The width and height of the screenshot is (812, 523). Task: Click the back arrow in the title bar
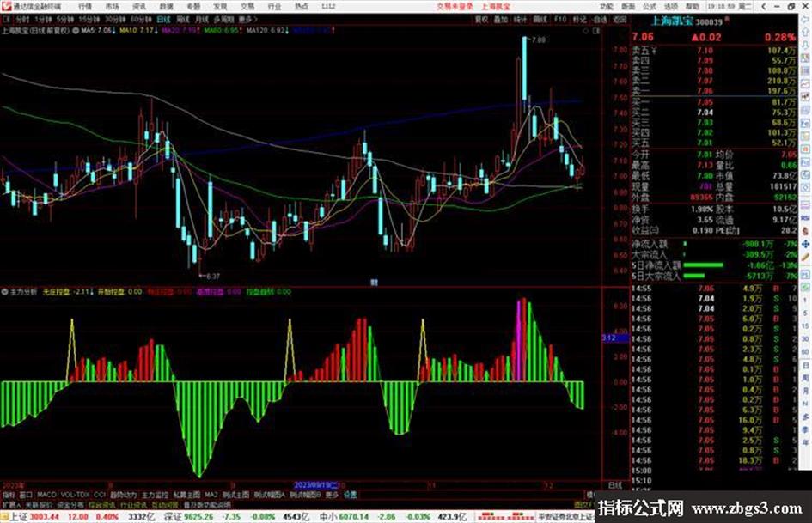(763, 6)
